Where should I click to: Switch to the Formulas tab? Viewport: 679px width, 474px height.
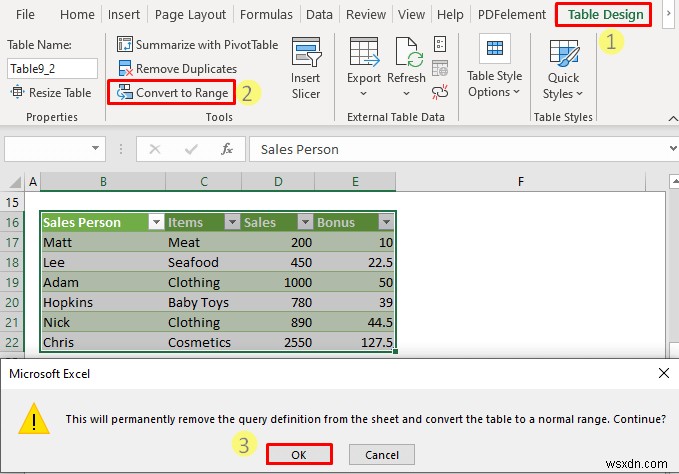266,14
